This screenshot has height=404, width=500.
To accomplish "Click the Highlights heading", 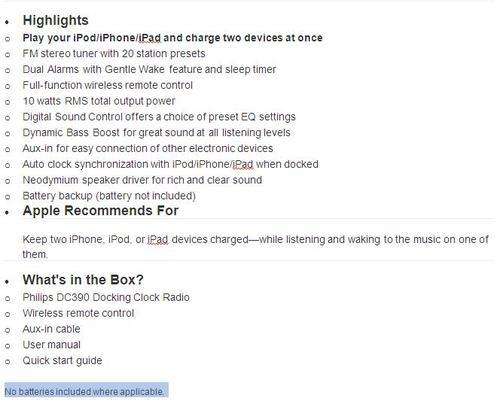I will [56, 21].
